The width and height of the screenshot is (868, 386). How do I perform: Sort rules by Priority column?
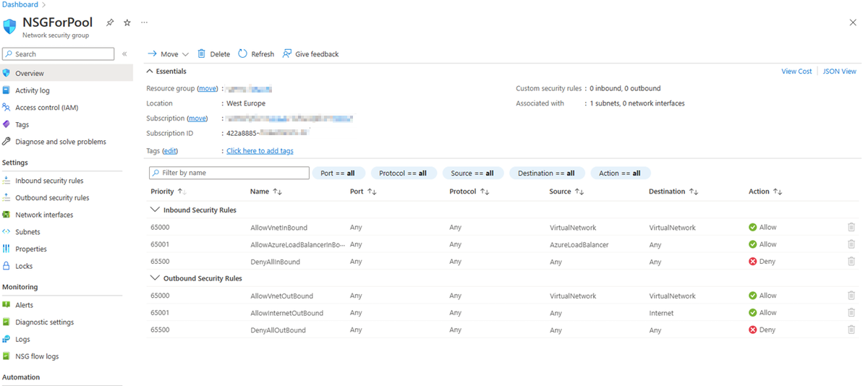pos(169,192)
